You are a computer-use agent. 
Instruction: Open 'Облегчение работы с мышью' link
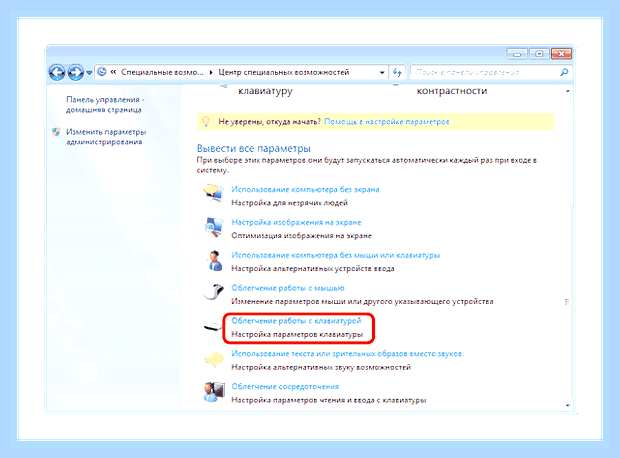tap(288, 288)
